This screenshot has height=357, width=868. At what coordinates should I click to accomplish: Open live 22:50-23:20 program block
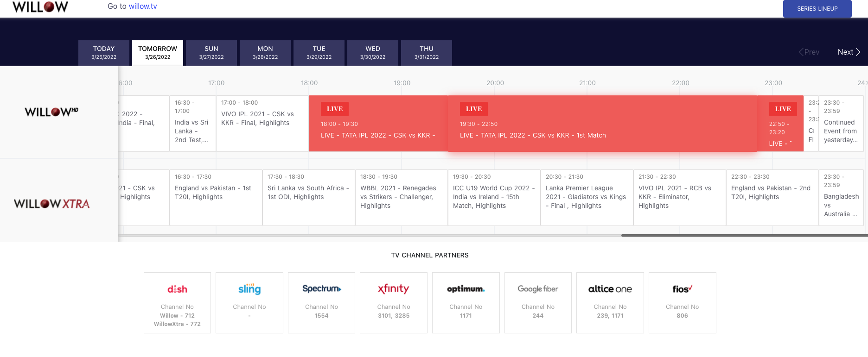[780, 124]
